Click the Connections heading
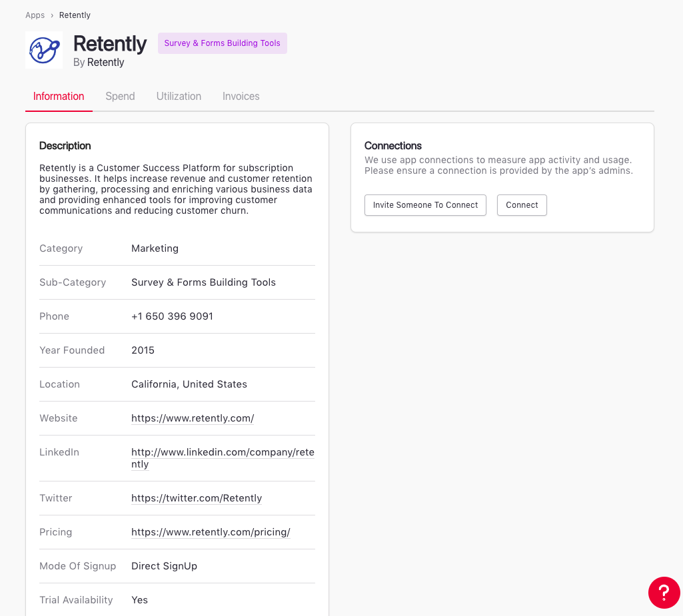683x616 pixels. pyautogui.click(x=393, y=146)
